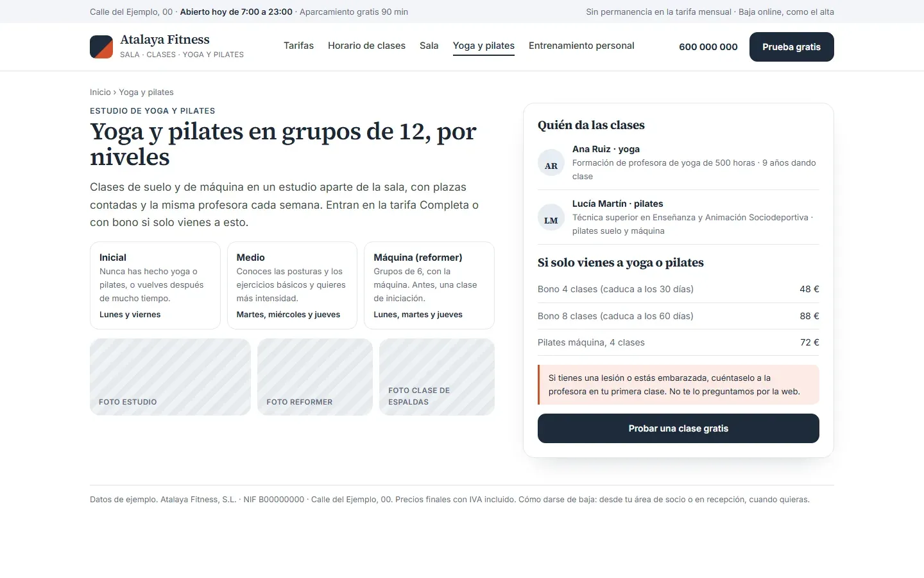The height and width of the screenshot is (578, 924).
Task: Click the Atalaya Fitness logo icon
Action: [101, 47]
